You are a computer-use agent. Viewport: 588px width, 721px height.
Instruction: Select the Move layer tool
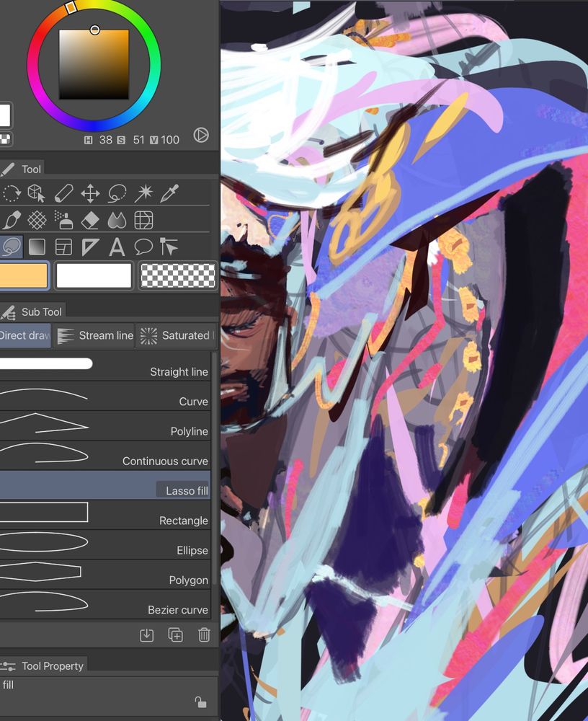[x=90, y=193]
